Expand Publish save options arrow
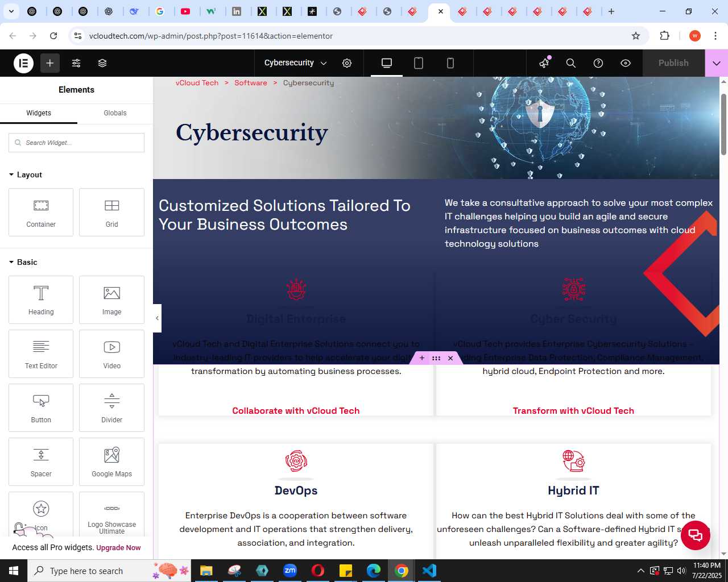 coord(717,63)
